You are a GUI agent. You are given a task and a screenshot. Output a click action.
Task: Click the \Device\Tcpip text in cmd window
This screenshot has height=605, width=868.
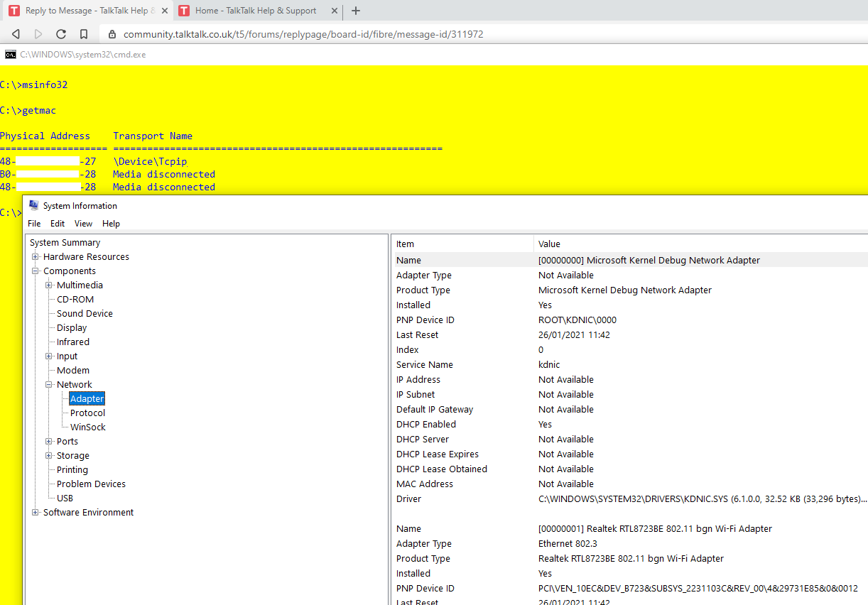(150, 161)
